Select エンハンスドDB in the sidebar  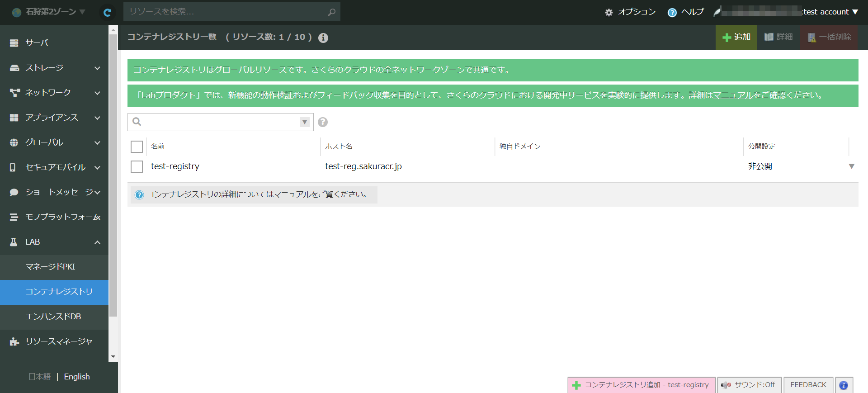(x=53, y=317)
